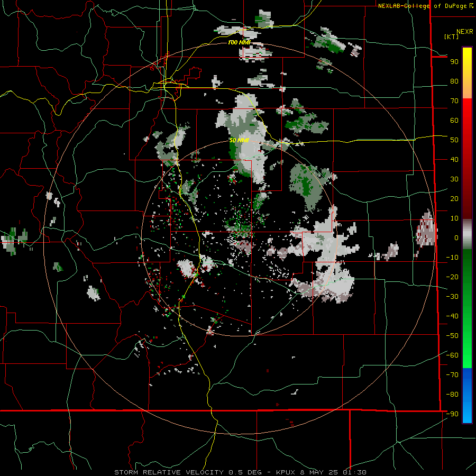Click the NEXR label above color scale
This screenshot has height=476, width=476.
coord(464,32)
